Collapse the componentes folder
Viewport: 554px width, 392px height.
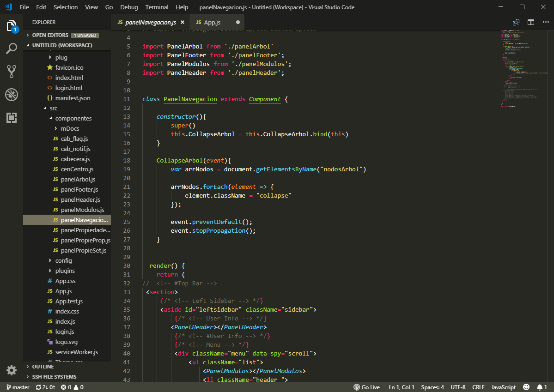[73, 119]
